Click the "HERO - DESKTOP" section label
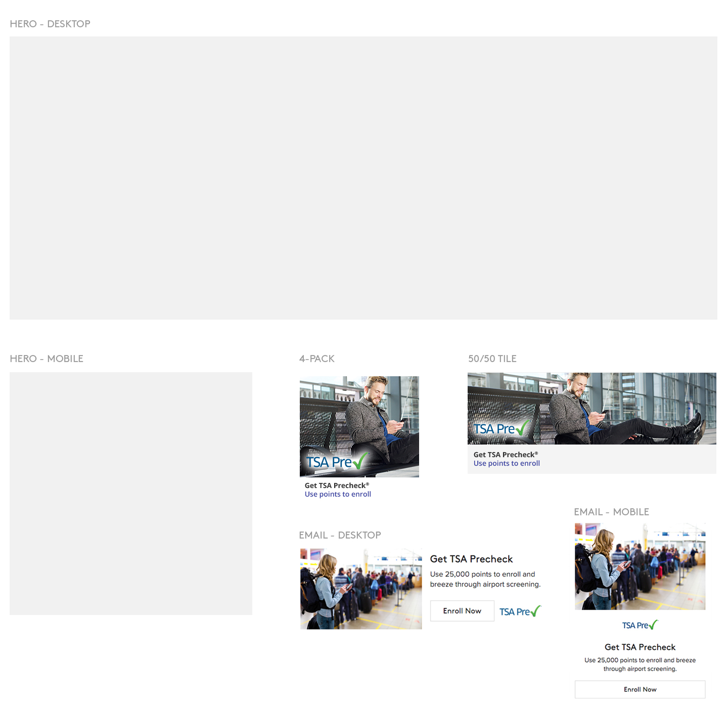728x708 pixels. pos(50,24)
